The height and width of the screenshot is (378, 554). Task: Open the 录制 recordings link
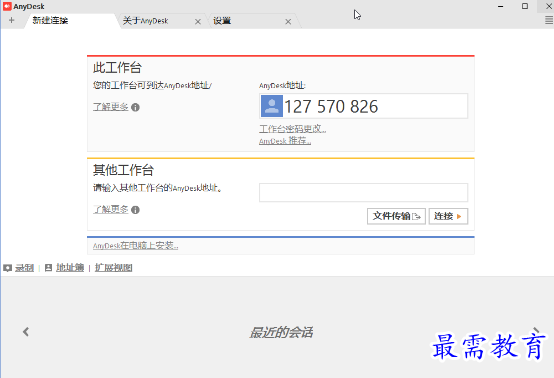(x=24, y=268)
